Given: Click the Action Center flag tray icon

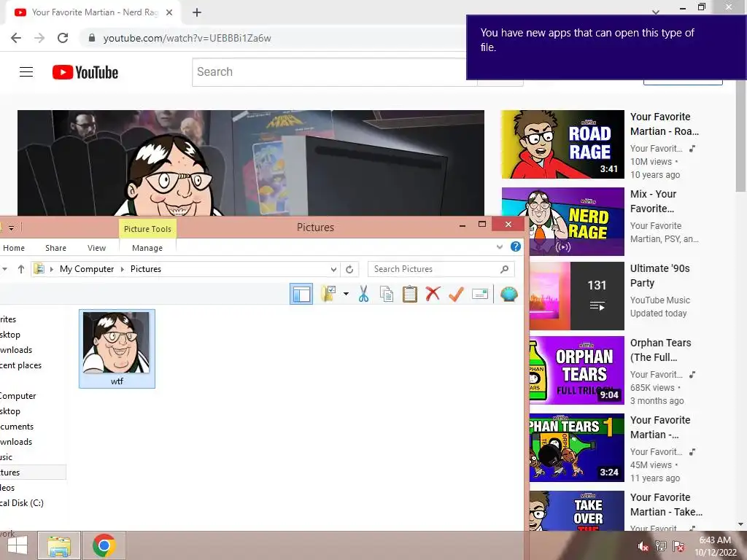Looking at the screenshot, I should (x=678, y=545).
